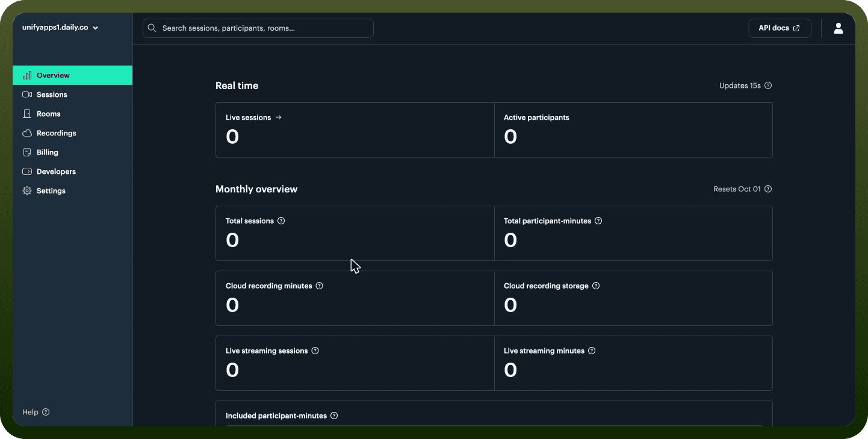This screenshot has height=439, width=868.
Task: Click the Included participant-minutes question icon
Action: point(334,416)
